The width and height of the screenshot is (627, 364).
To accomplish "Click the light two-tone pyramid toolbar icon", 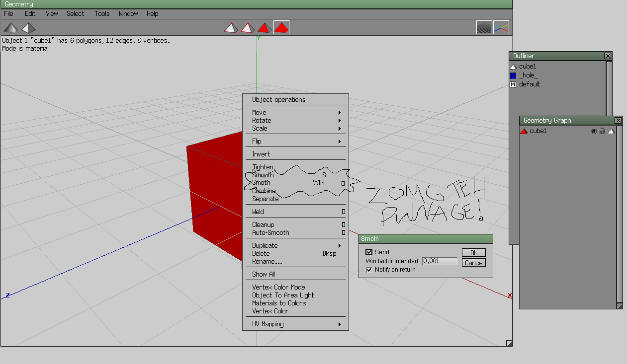I will tap(28, 27).
